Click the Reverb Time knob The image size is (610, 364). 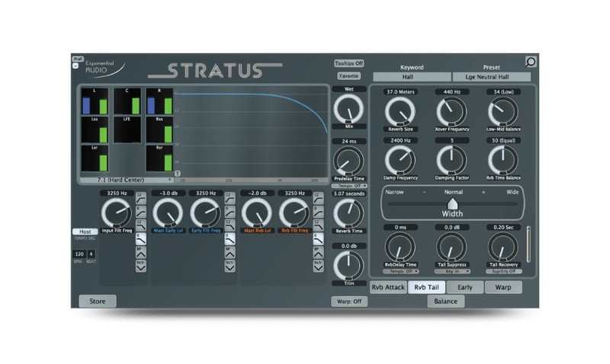coord(349,214)
